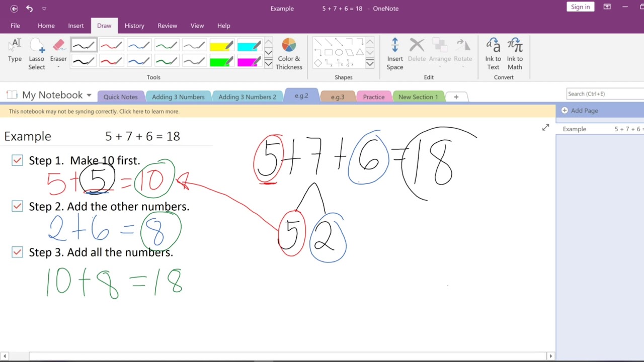Viewport: 644px width, 362px height.
Task: Open the New Section 1 tab
Action: click(x=418, y=97)
